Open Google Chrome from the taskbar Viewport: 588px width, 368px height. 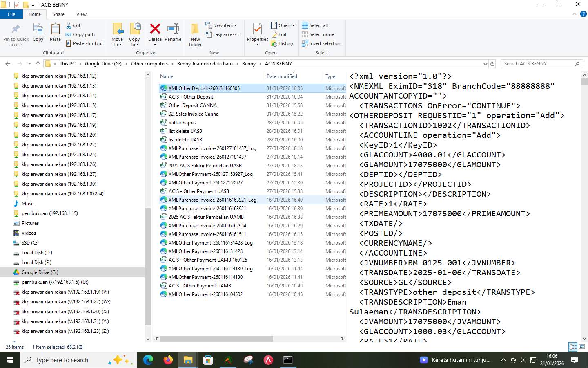pyautogui.click(x=147, y=360)
